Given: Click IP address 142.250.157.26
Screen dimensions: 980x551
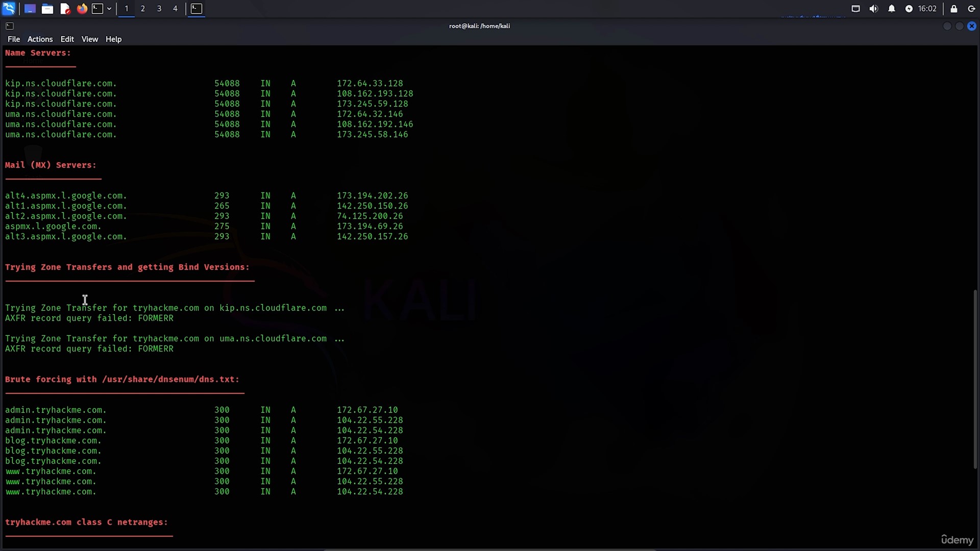Looking at the screenshot, I should coord(373,237).
